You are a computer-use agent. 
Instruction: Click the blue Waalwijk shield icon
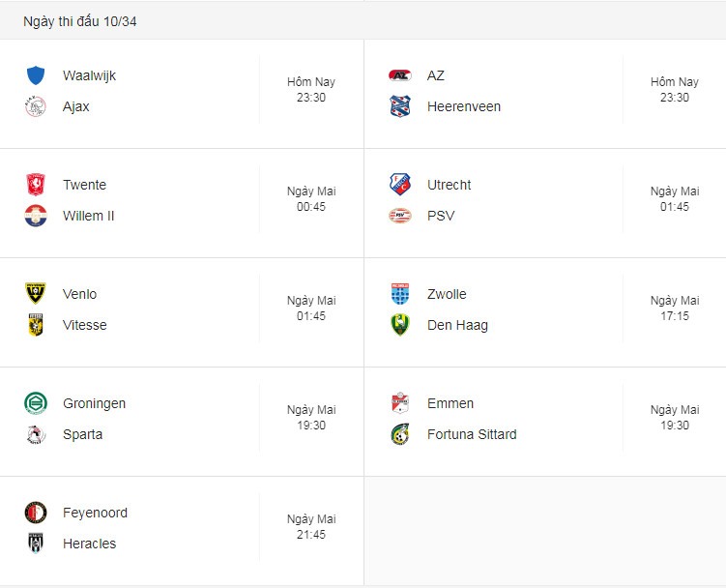pyautogui.click(x=36, y=75)
